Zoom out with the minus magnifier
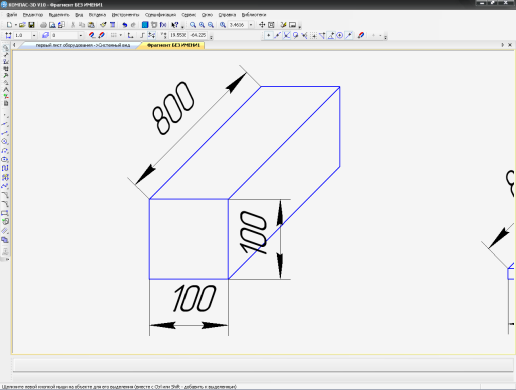The width and height of the screenshot is (516, 390). click(211, 25)
